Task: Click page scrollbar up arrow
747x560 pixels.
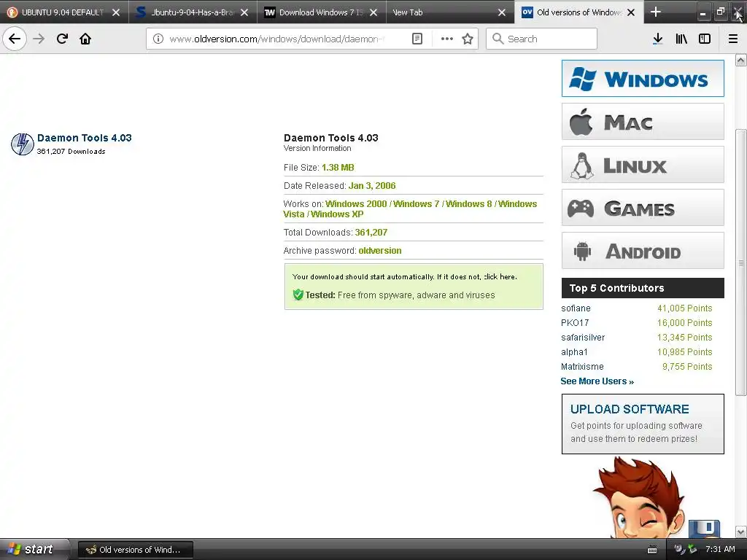Action: click(x=740, y=60)
